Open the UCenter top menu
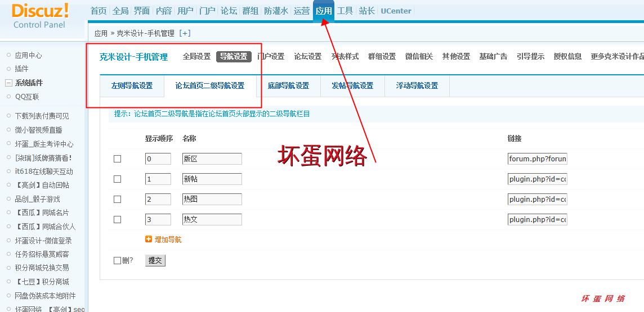The width and height of the screenshot is (644, 312). pyautogui.click(x=396, y=11)
